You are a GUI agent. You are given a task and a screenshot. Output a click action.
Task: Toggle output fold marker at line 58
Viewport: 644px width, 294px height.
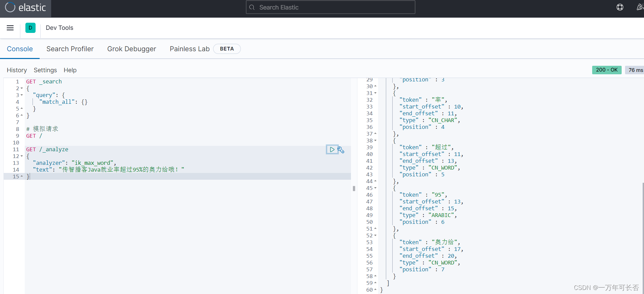pos(375,276)
